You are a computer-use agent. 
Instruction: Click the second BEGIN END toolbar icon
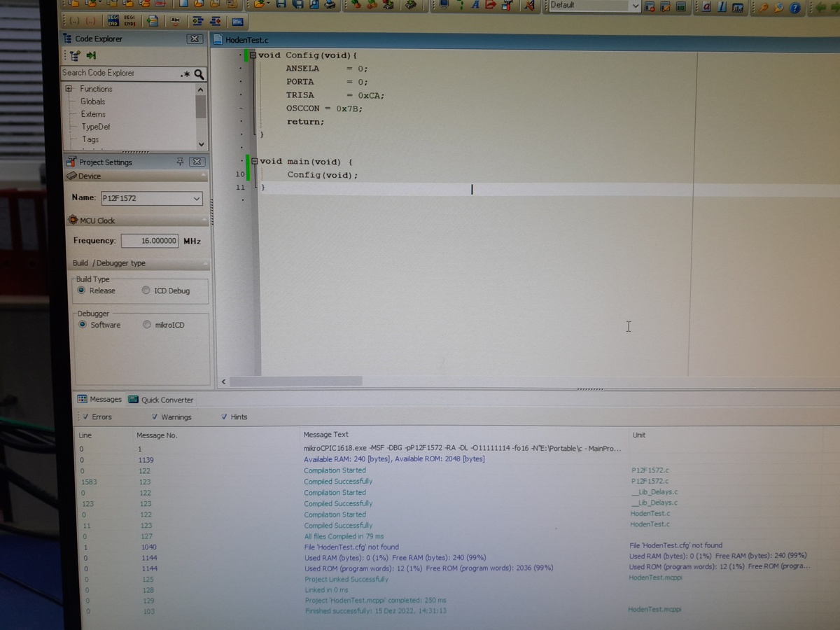coord(129,21)
